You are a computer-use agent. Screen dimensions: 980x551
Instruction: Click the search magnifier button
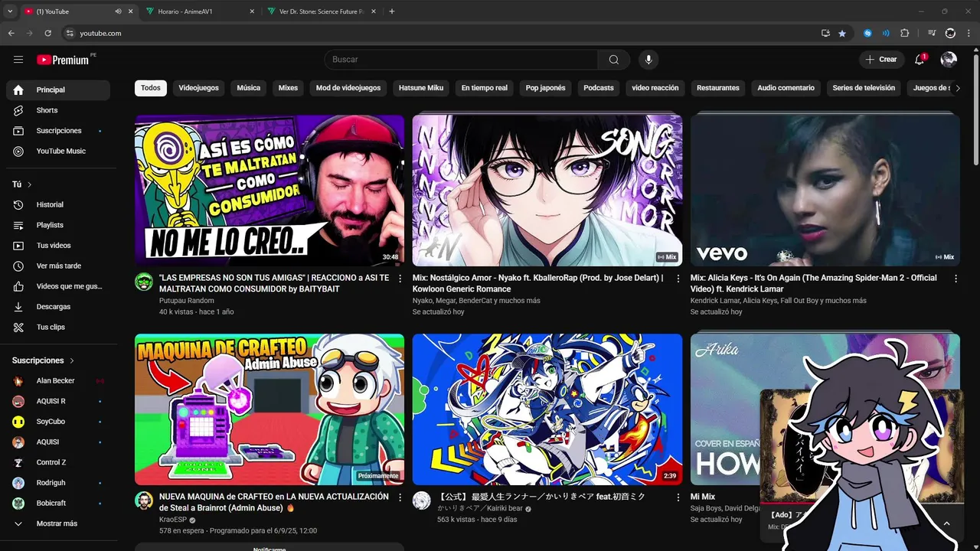[613, 60]
